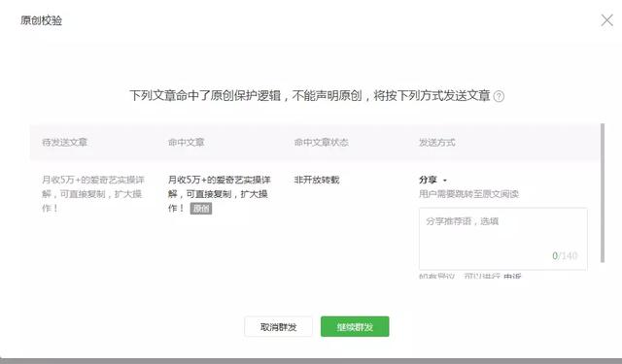Click the 原创校验 dialog title
Viewport: 622px width, 364px height.
tap(41, 20)
